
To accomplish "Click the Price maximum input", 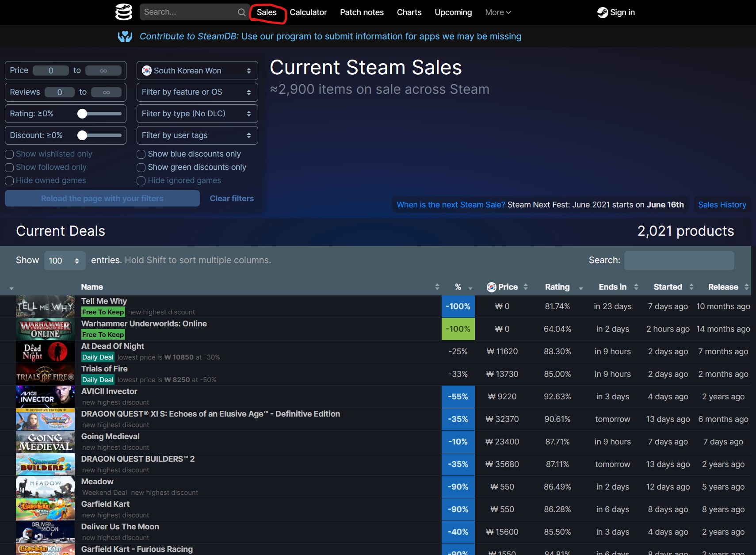I will 103,71.
